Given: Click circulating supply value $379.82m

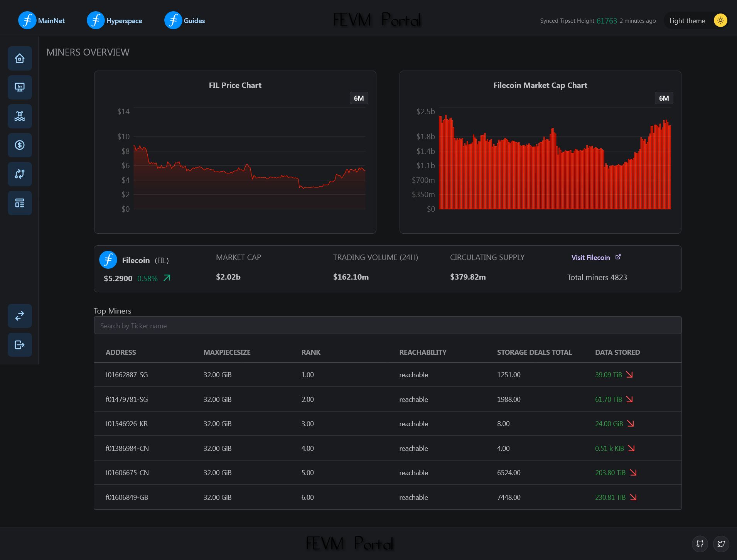Looking at the screenshot, I should [x=468, y=277].
